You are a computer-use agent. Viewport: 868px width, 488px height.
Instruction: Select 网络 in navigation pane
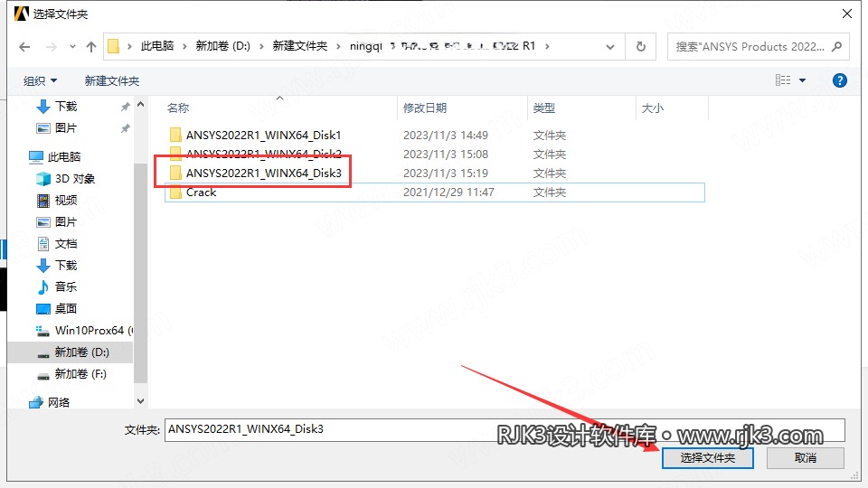point(59,402)
